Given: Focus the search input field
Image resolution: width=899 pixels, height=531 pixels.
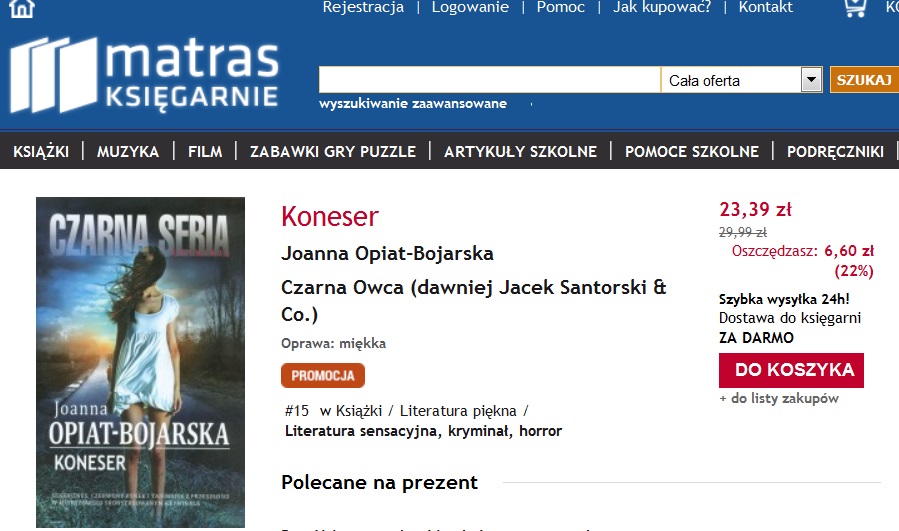Looking at the screenshot, I should point(490,80).
